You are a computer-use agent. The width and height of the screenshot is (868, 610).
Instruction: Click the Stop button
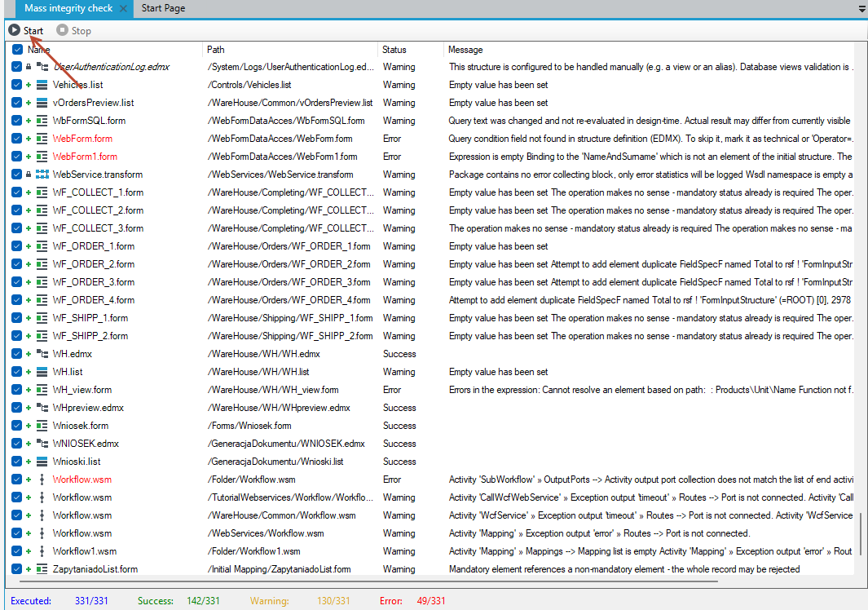click(74, 30)
